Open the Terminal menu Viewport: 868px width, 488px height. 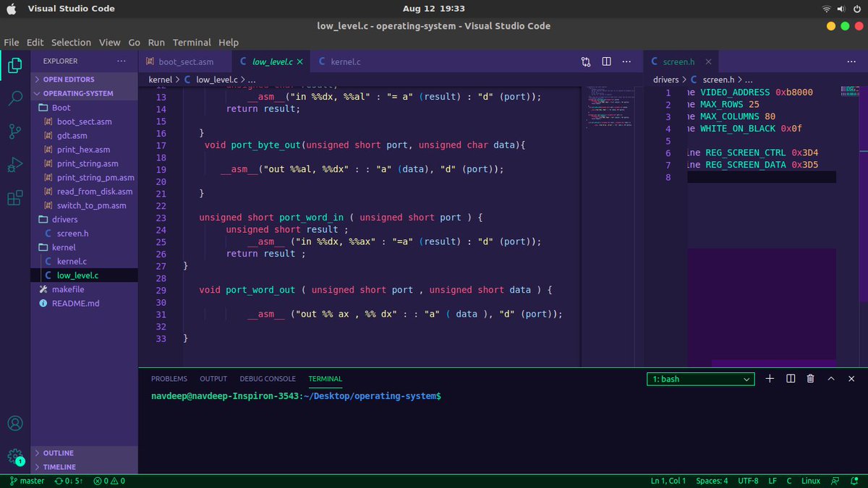coord(192,43)
